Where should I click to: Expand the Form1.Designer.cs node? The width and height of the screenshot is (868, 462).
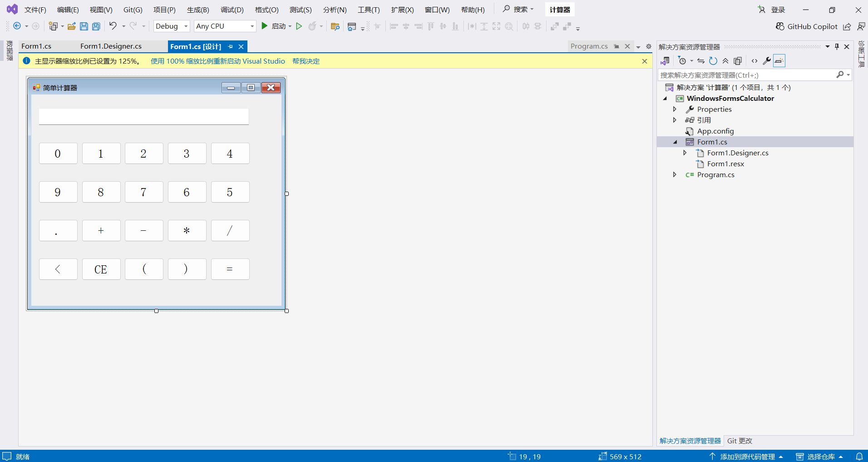pyautogui.click(x=685, y=153)
